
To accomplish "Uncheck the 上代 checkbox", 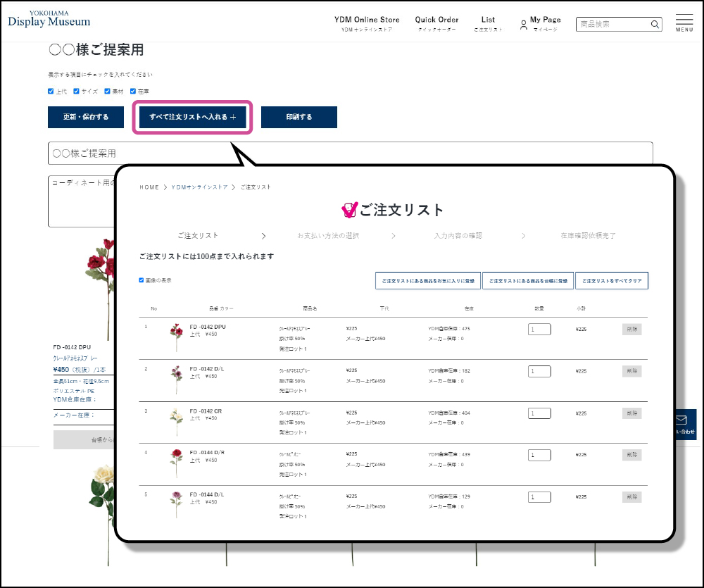I will (51, 91).
